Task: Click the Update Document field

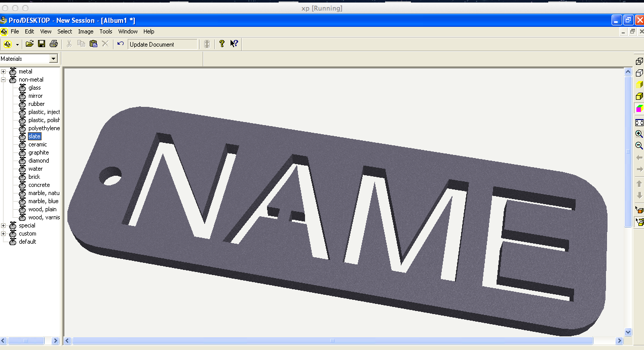Action: 162,44
